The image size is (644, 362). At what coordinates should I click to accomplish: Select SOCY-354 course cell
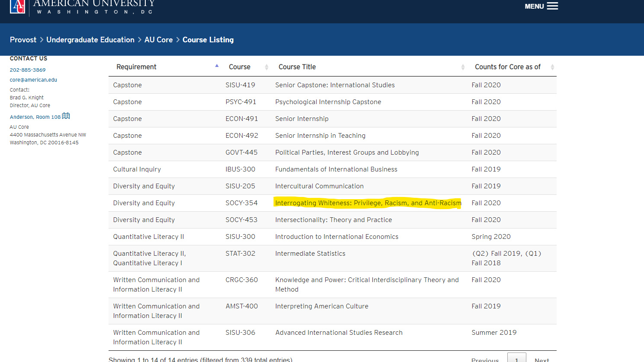pos(241,203)
